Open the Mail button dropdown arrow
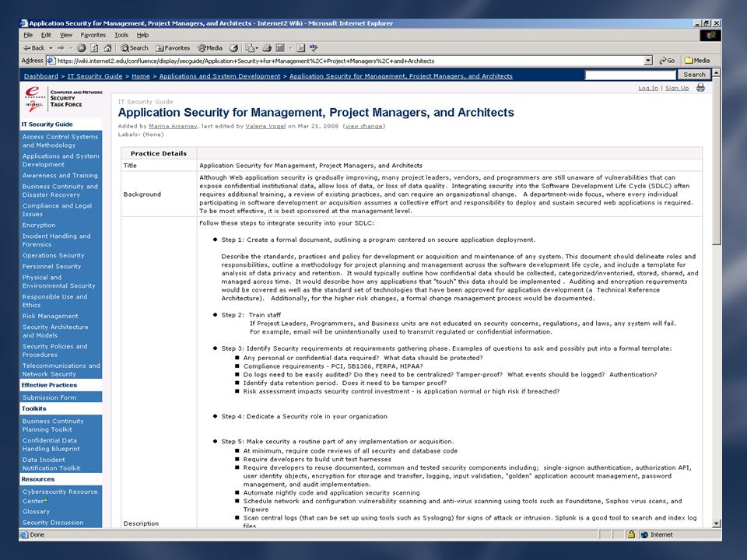The width and height of the screenshot is (747, 560). (257, 48)
